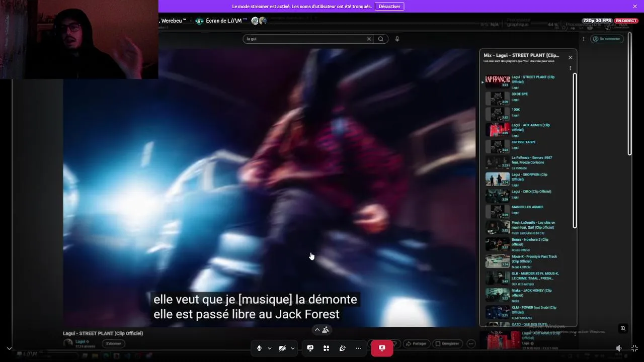This screenshot has width=644, height=362.
Task: Open the Lagui - AUX ARMES suggested video below the playlist
Action: [x=527, y=340]
